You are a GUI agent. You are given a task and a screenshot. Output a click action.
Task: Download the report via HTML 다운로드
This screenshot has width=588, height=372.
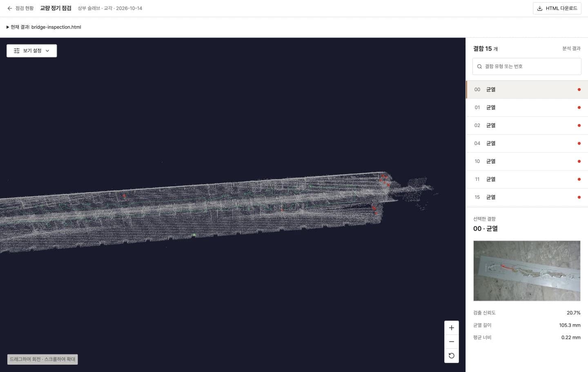pyautogui.click(x=557, y=8)
